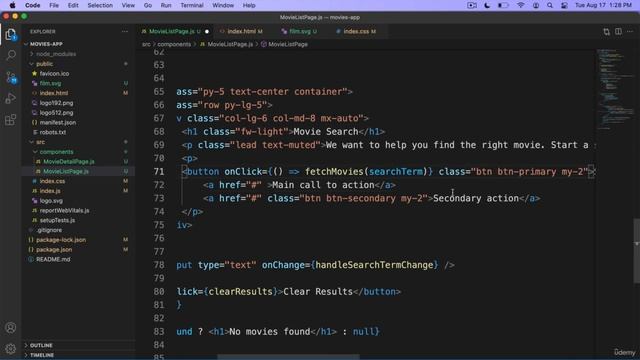640x360 pixels.
Task: Switch to the film.svg tab
Action: [300, 31]
